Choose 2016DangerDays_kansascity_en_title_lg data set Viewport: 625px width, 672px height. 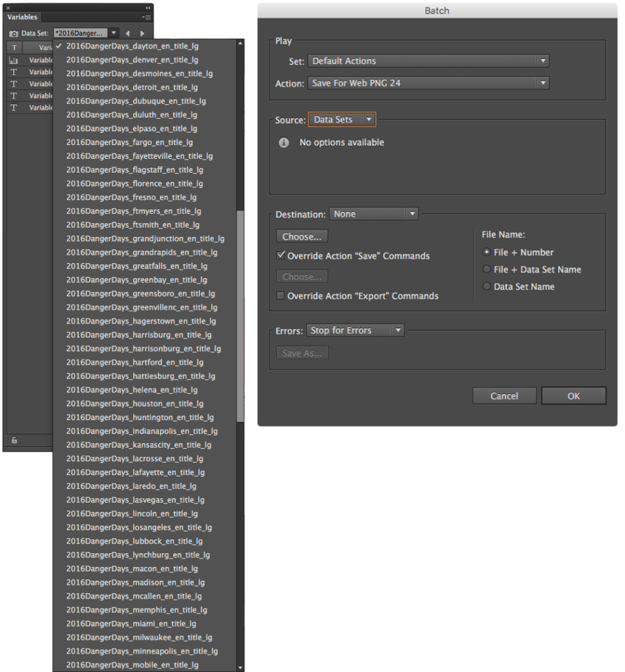coord(139,444)
